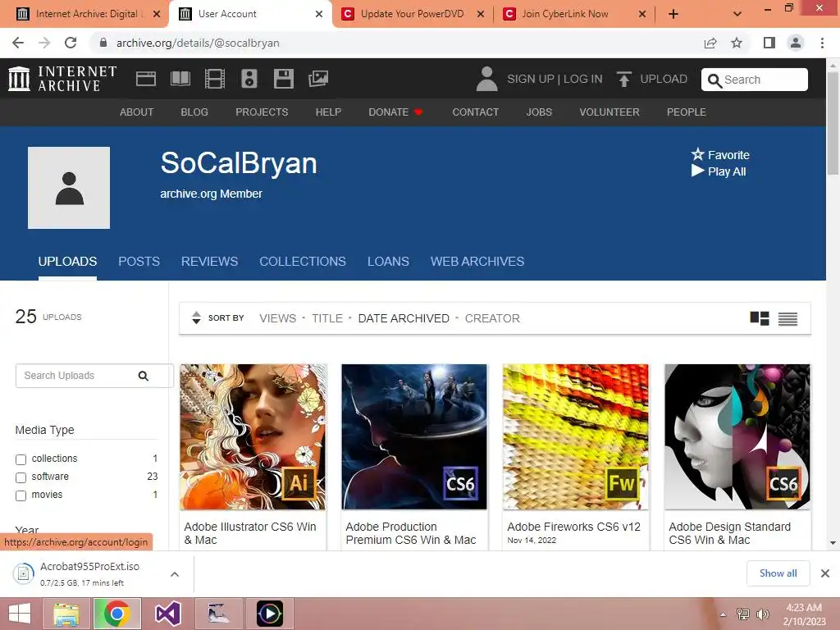Reload the page in Chrome
The height and width of the screenshot is (630, 840).
[x=71, y=43]
